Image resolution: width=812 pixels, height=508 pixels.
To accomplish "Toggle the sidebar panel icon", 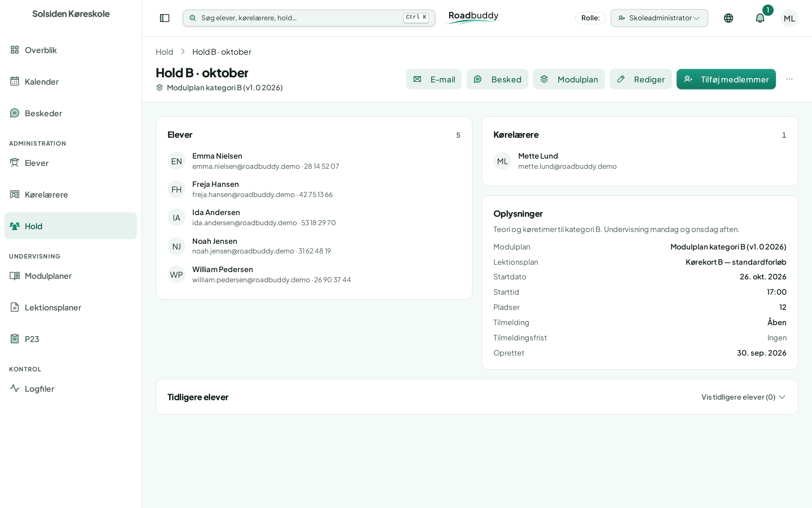I will click(x=164, y=18).
